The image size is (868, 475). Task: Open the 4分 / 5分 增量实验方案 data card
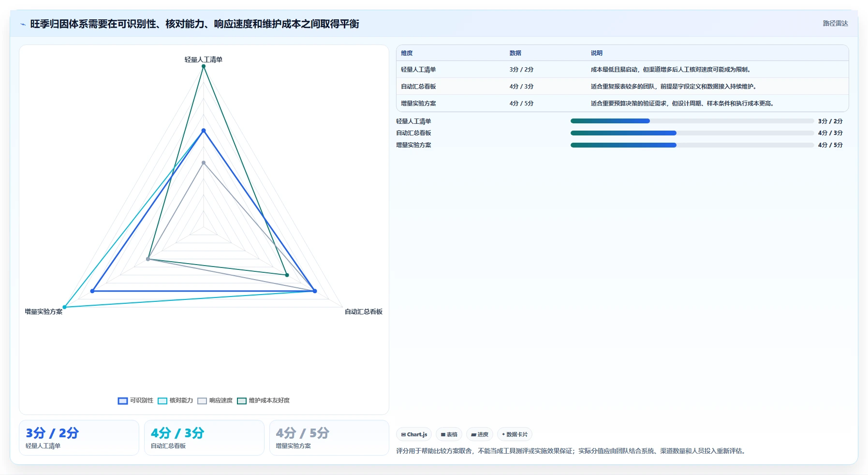[329, 438]
